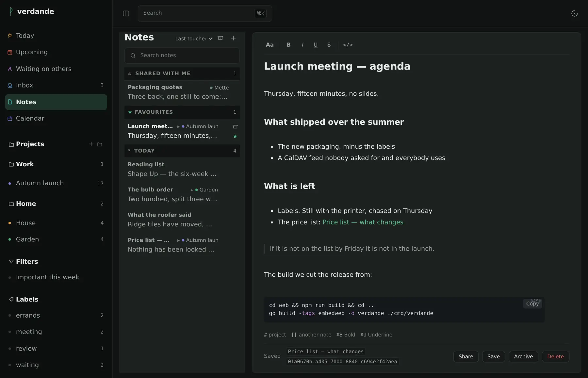Toggle bold formatting
Screen dimensions: 588x378
tap(288, 45)
